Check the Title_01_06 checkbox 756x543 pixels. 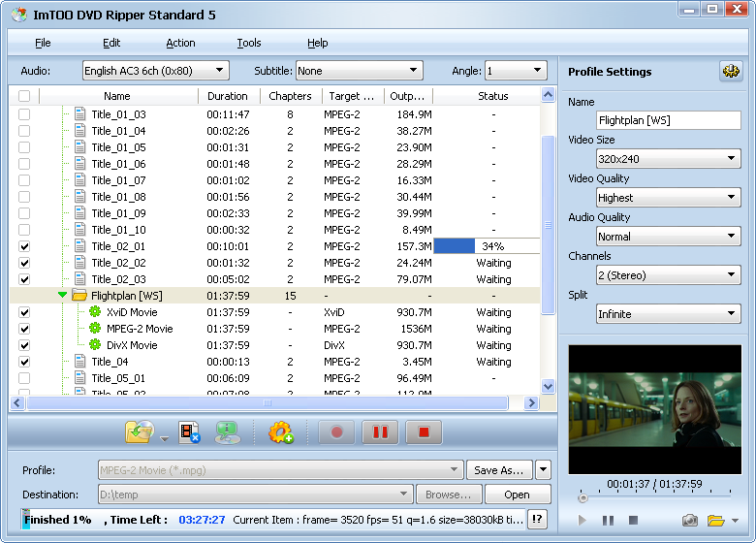tap(24, 164)
